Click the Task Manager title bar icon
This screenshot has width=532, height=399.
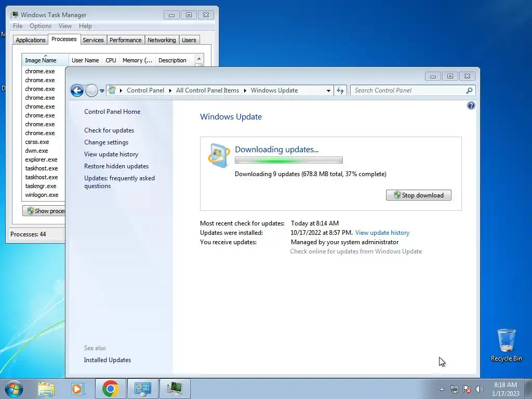[14, 15]
